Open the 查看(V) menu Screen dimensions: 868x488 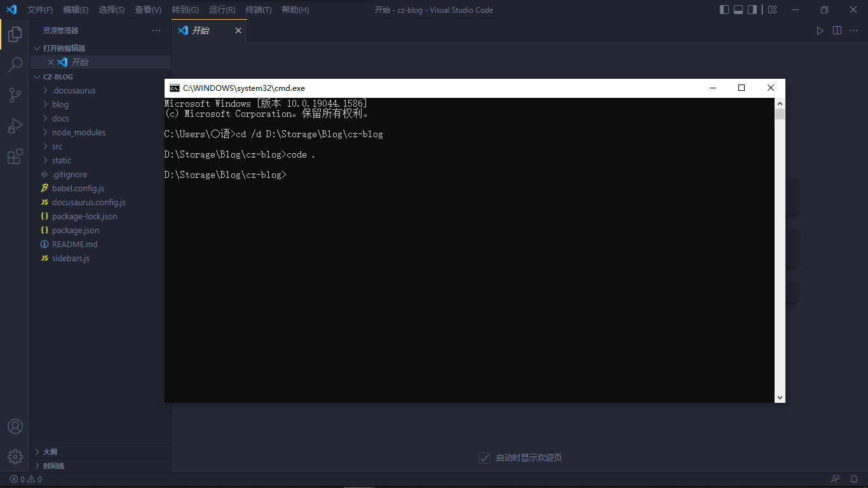pos(148,10)
